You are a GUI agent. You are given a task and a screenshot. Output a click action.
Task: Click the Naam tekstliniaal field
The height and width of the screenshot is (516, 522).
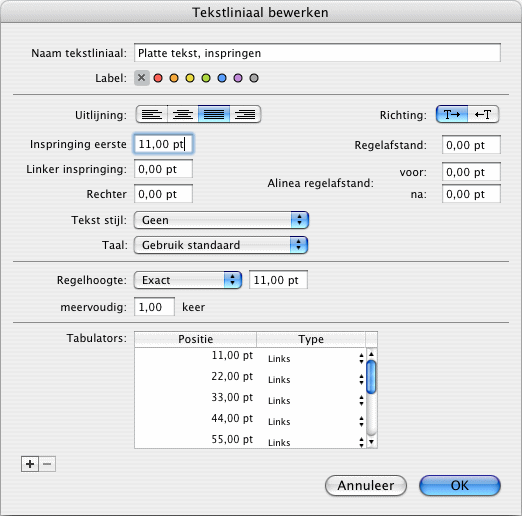317,53
